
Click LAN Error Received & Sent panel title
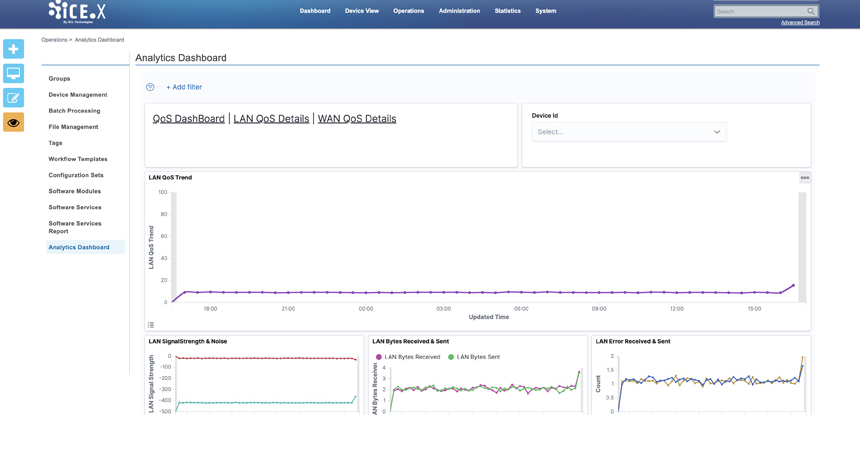click(x=633, y=342)
